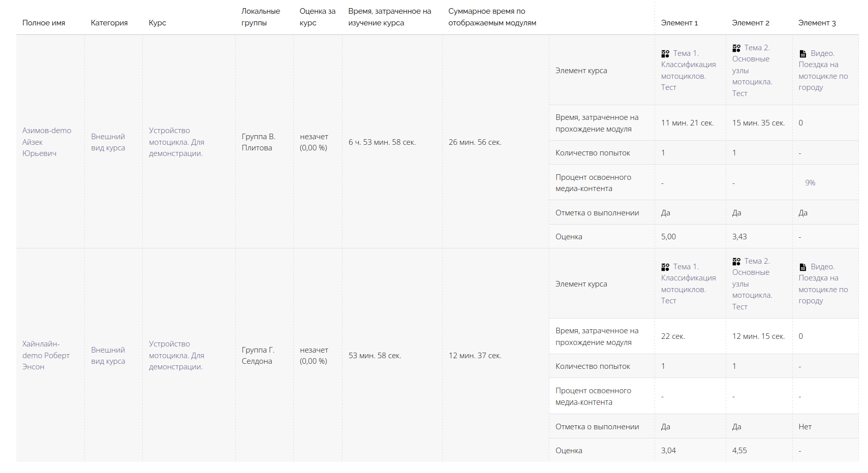
Task: Click the Элемент 3 column header
Action: (817, 23)
